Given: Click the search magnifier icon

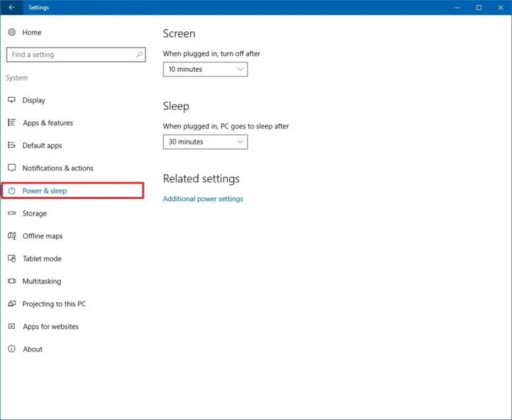Looking at the screenshot, I should click(x=140, y=54).
